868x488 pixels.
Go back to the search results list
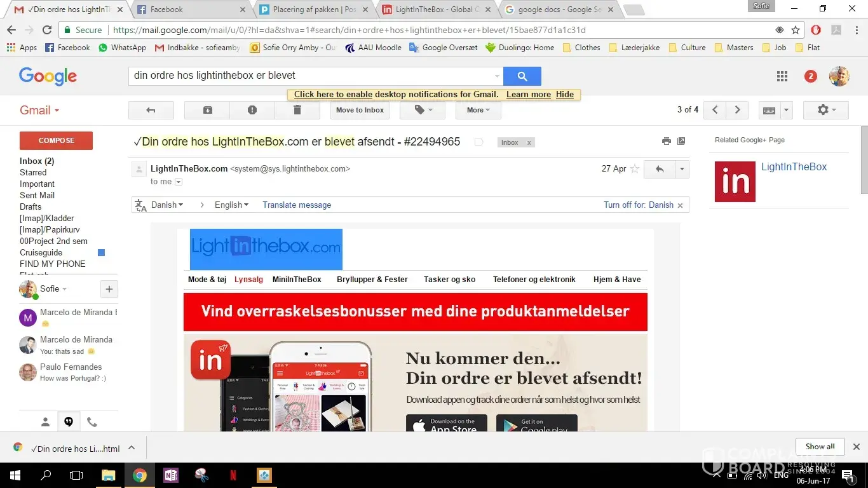[151, 110]
